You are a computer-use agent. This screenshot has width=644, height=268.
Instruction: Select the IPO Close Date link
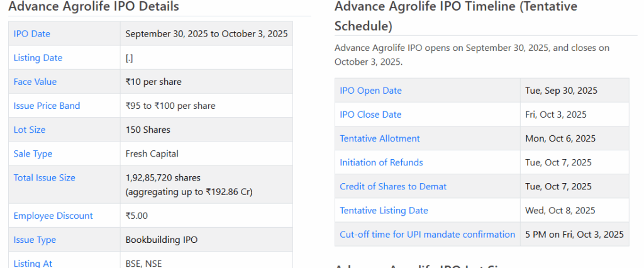pyautogui.click(x=370, y=114)
